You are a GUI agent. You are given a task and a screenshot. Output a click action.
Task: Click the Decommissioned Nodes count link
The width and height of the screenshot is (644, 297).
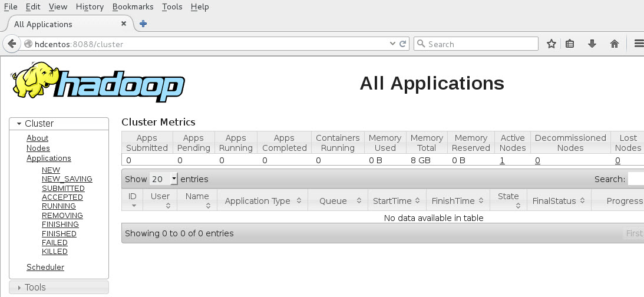click(537, 160)
